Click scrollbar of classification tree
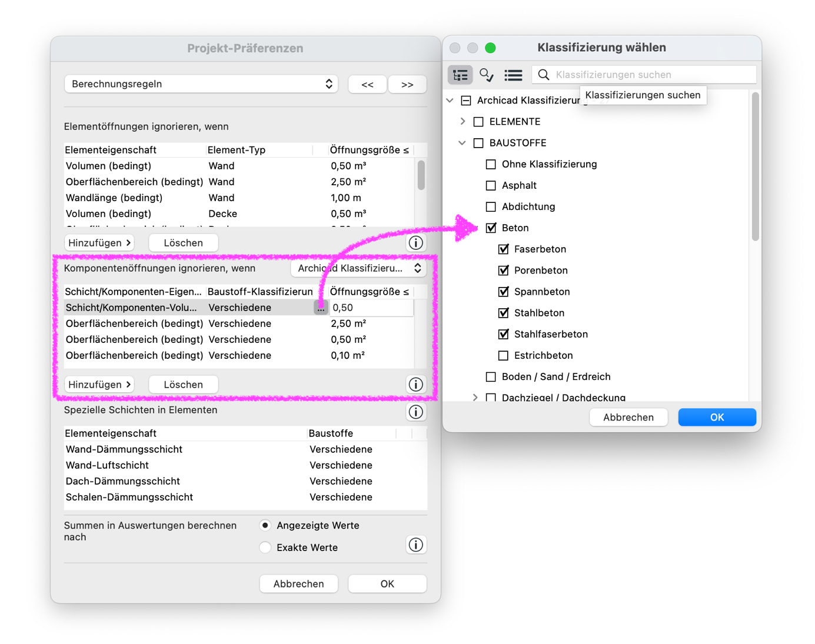Viewport: 815px width, 644px height. pyautogui.click(x=755, y=167)
